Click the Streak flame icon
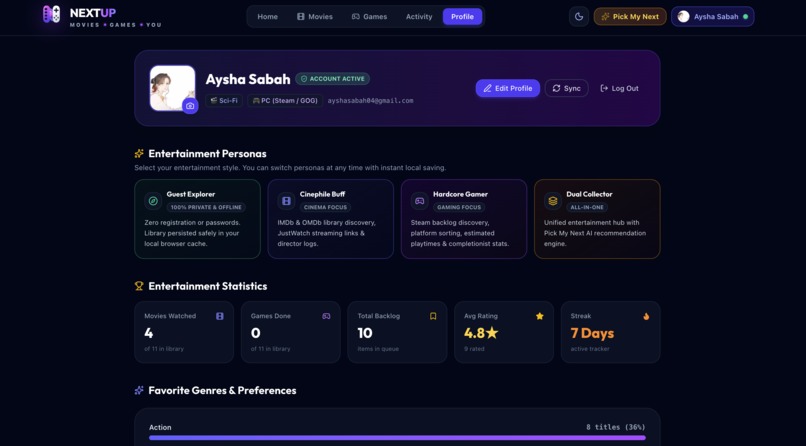The width and height of the screenshot is (806, 446). click(646, 316)
